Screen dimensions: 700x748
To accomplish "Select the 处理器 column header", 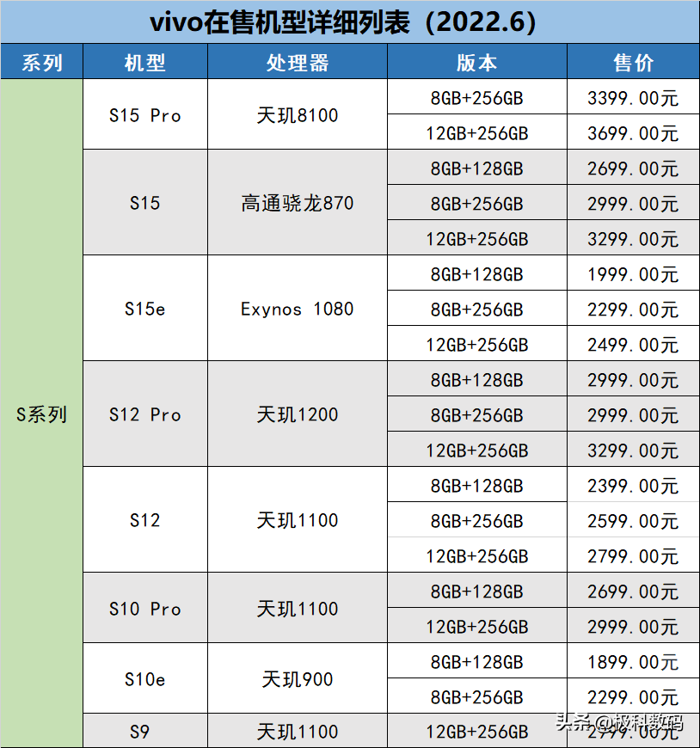I will (x=298, y=62).
